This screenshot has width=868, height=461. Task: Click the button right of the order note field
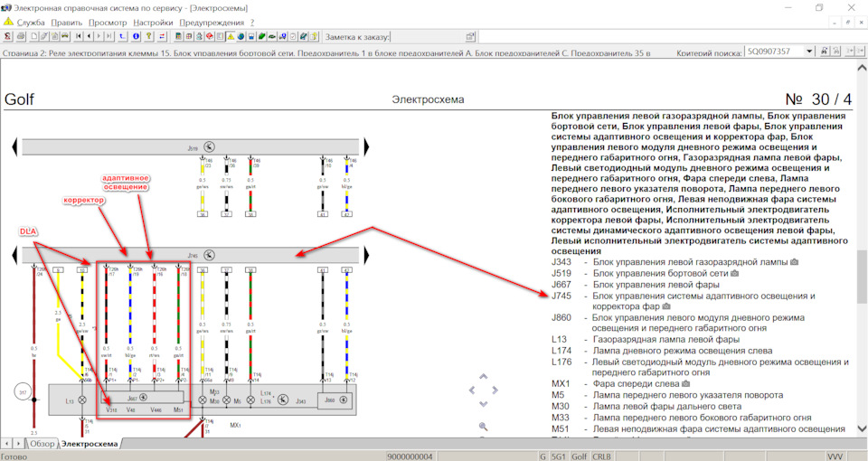pos(470,36)
